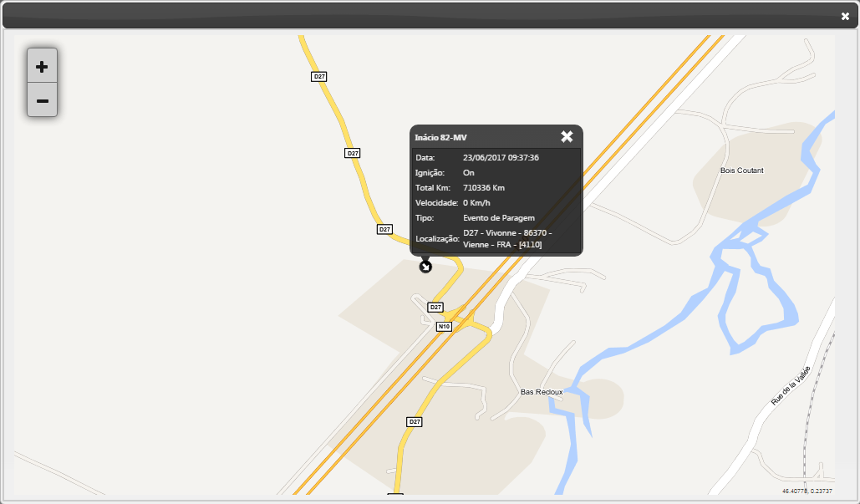Click the Tipo field label
This screenshot has width=860, height=504.
coord(425,217)
